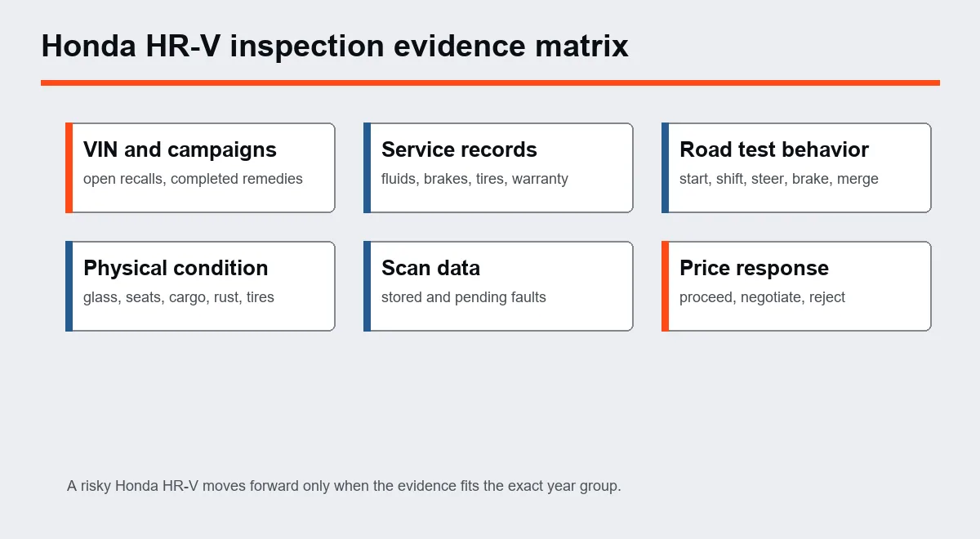980x539 pixels.
Task: Click the footer note about risky Honda HR-V
Action: tap(344, 486)
